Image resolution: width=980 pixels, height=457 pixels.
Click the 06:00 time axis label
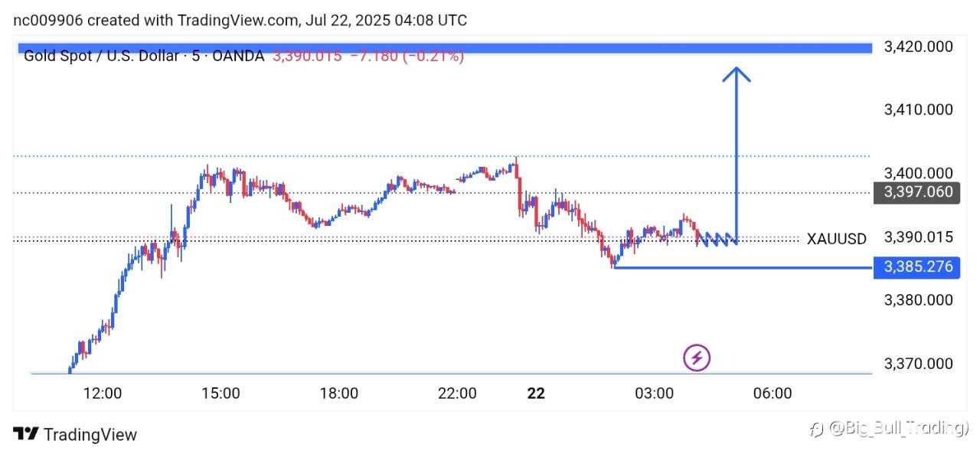(x=772, y=393)
